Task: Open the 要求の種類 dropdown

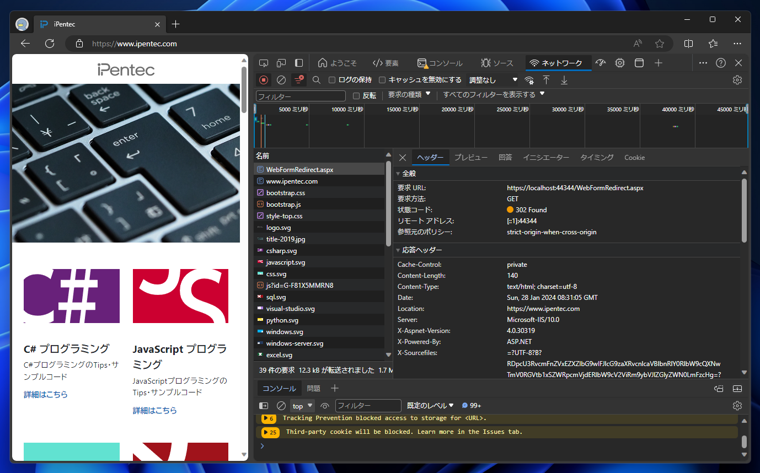Action: (409, 95)
